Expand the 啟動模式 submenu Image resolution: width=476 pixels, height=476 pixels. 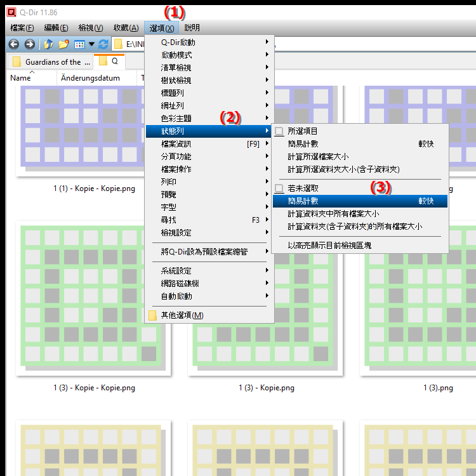(x=209, y=55)
